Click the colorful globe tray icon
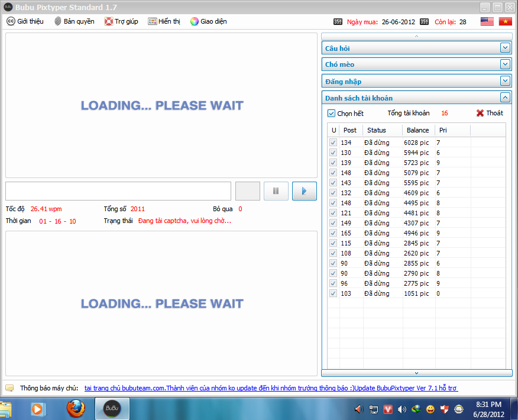 [416, 410]
